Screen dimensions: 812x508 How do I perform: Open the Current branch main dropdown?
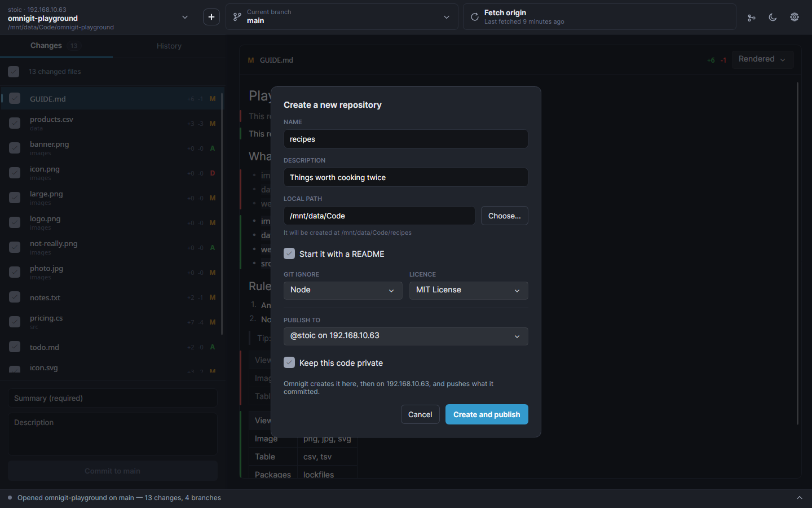[342, 17]
